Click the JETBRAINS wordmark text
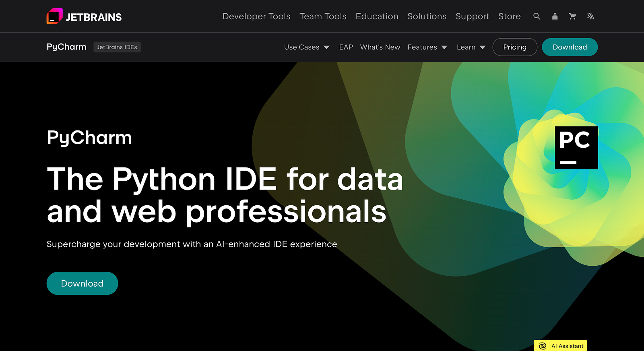This screenshot has height=351, width=644. 94,17
